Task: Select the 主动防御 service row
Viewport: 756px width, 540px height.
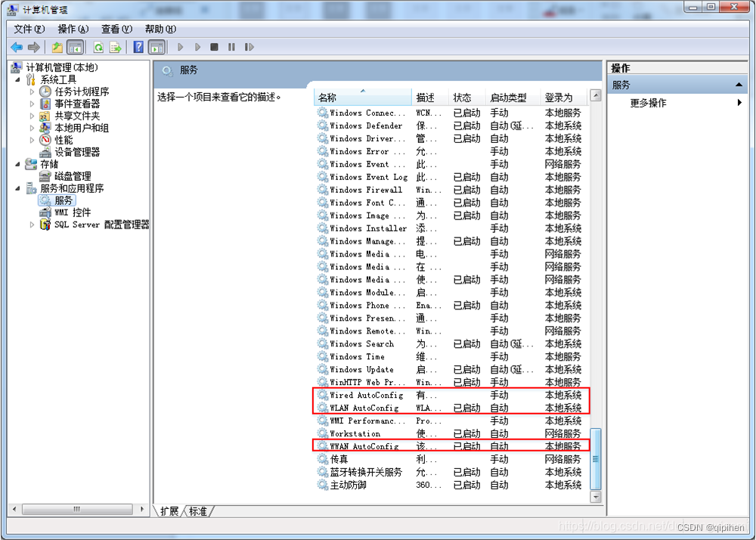Action: [451, 485]
